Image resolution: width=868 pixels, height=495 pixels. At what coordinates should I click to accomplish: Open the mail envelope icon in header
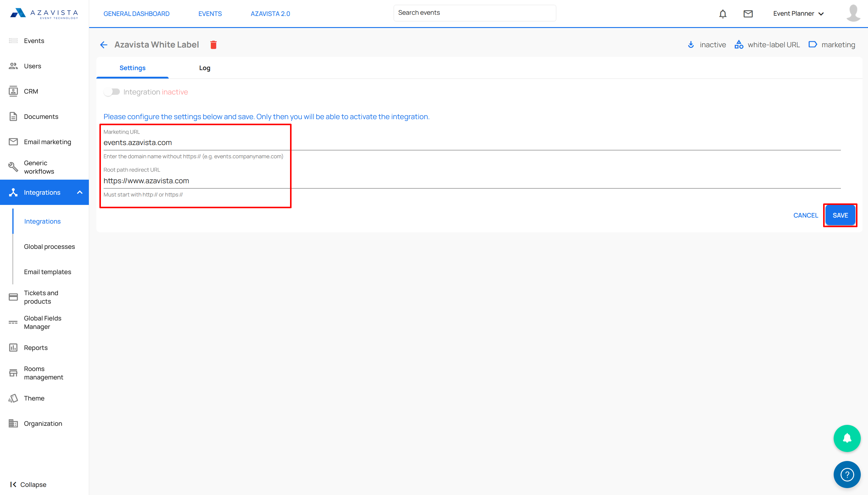tap(748, 14)
